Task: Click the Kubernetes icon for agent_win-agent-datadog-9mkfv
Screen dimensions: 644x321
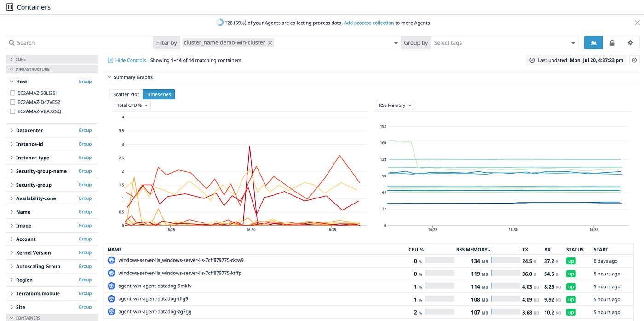Action: [111, 286]
